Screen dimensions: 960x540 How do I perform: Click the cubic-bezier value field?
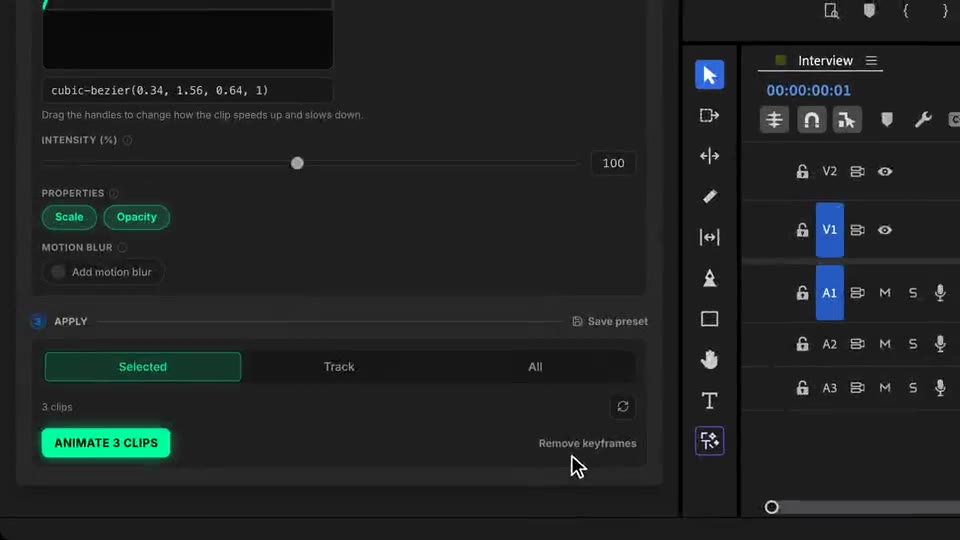pos(187,91)
